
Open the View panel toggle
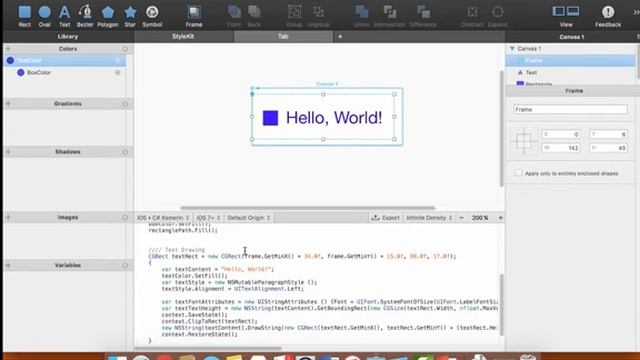(x=566, y=16)
